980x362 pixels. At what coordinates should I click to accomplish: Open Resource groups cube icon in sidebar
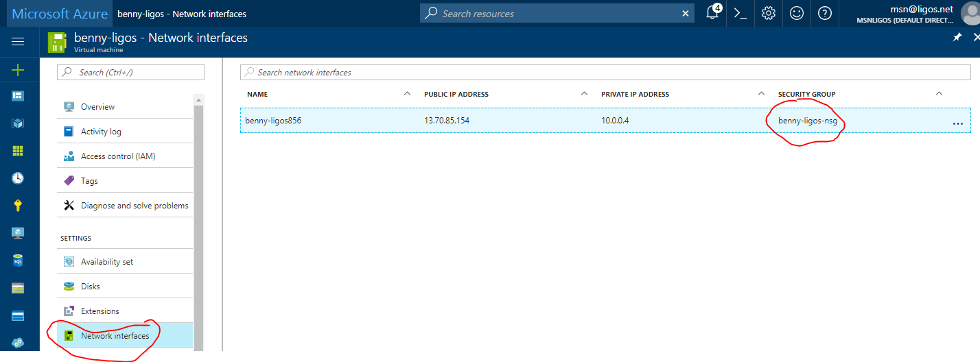pos(18,123)
